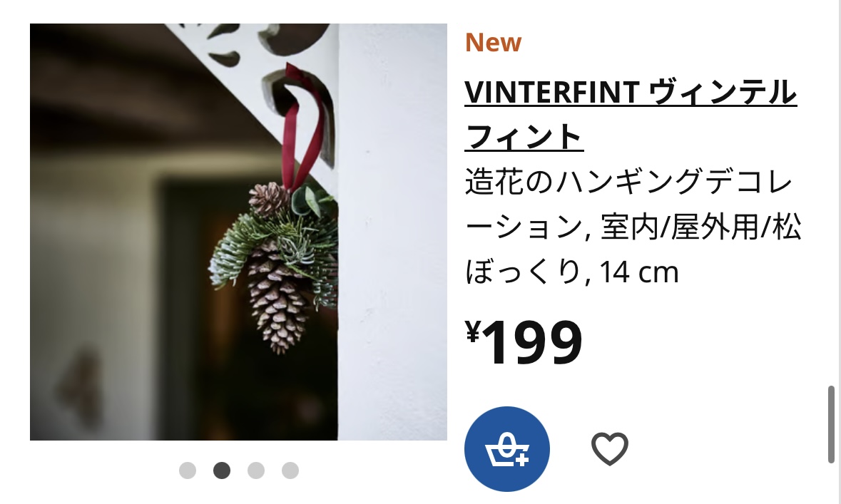
Task: Jump to third image carousel dot
Action: (x=256, y=470)
